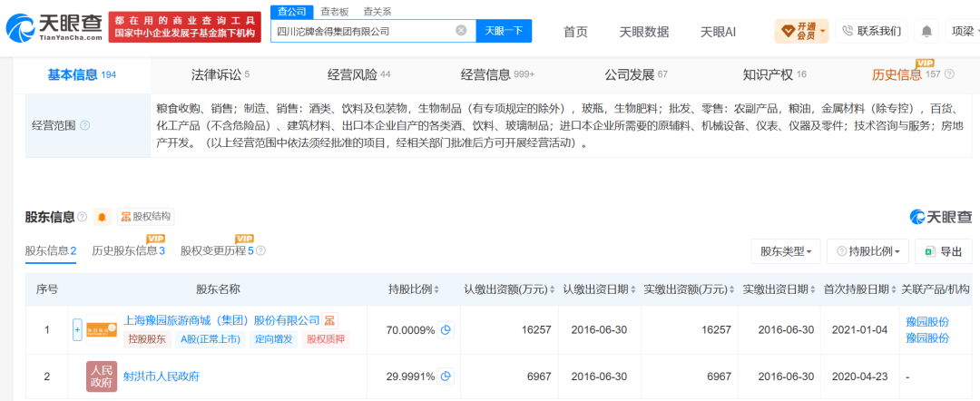The image size is (980, 401).
Task: Click the 2021-01-04 first holding date
Action: point(859,330)
